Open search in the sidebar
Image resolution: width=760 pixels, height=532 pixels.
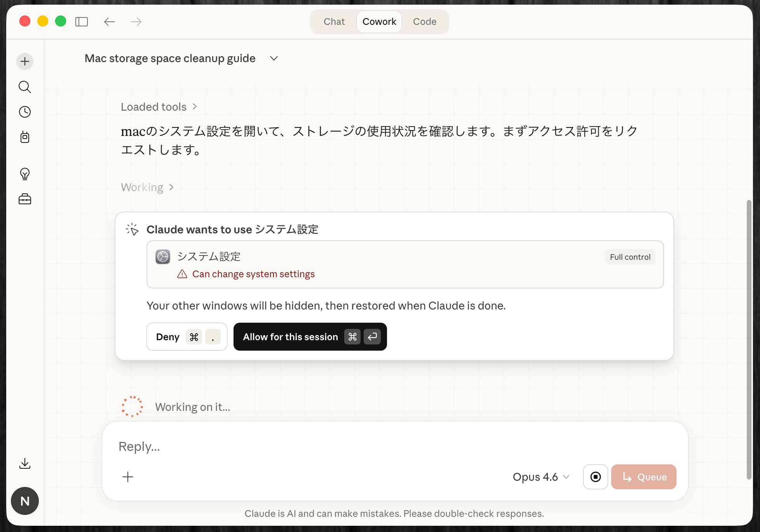tap(24, 87)
